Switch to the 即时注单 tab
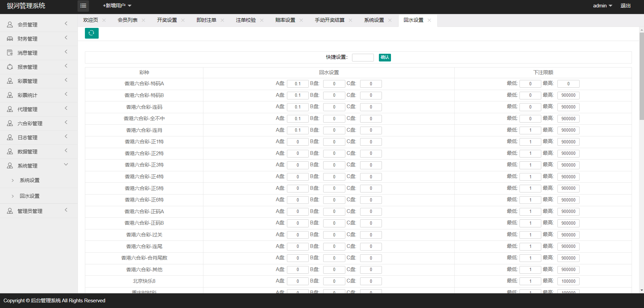Image resolution: width=644 pixels, height=308 pixels. 206,20
